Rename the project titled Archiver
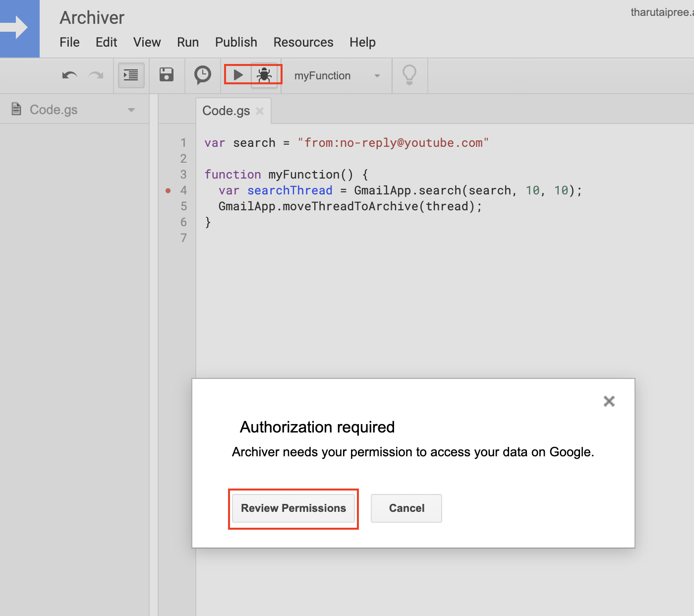The width and height of the screenshot is (694, 616). tap(92, 18)
